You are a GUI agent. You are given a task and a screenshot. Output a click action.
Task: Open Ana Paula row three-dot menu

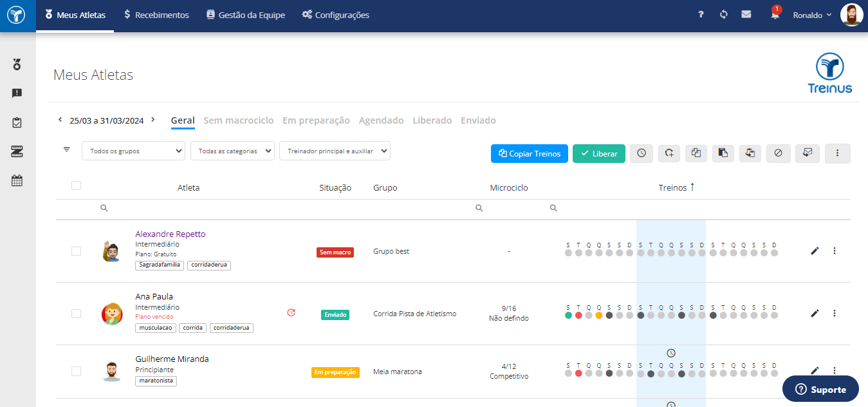(835, 314)
